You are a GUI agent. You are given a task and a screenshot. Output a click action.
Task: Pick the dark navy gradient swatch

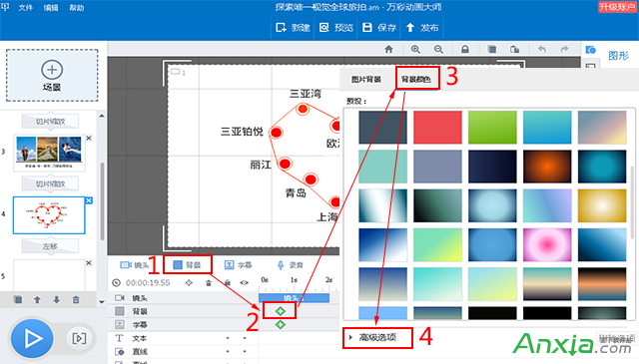(x=492, y=167)
